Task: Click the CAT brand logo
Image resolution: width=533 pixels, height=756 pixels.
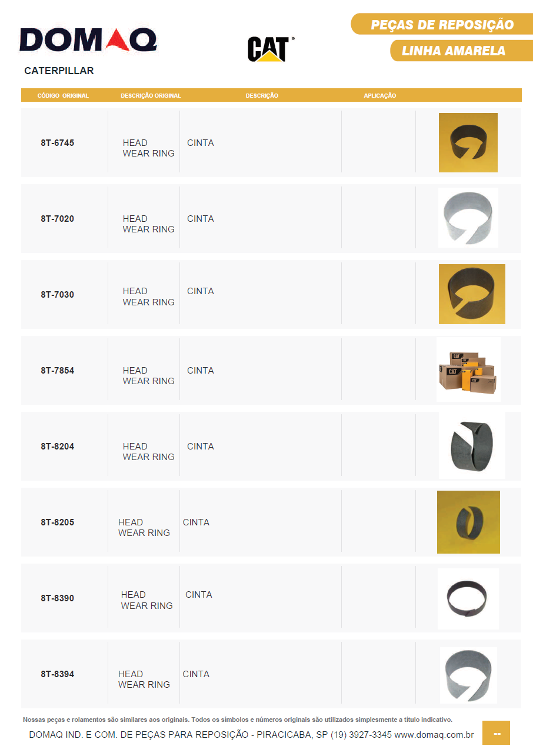Action: click(269, 49)
